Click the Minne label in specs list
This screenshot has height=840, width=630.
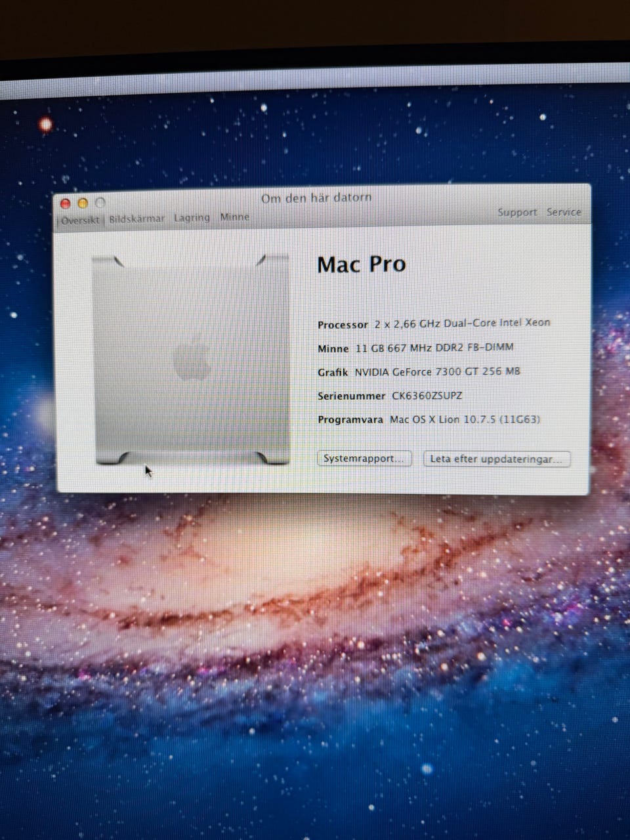(x=333, y=348)
